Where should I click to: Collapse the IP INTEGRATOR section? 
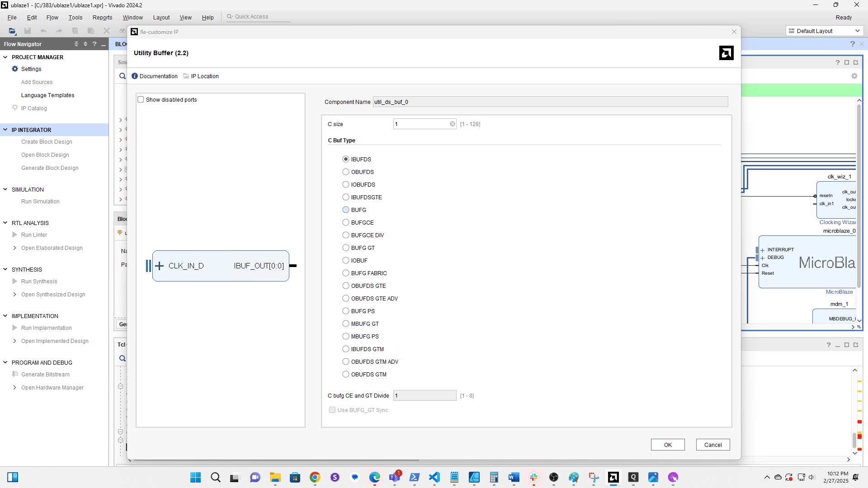coord(5,130)
